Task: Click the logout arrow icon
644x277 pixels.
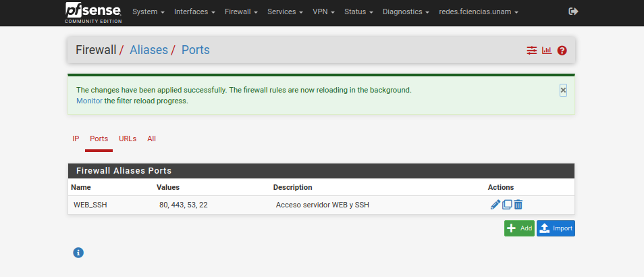Action: pyautogui.click(x=574, y=11)
